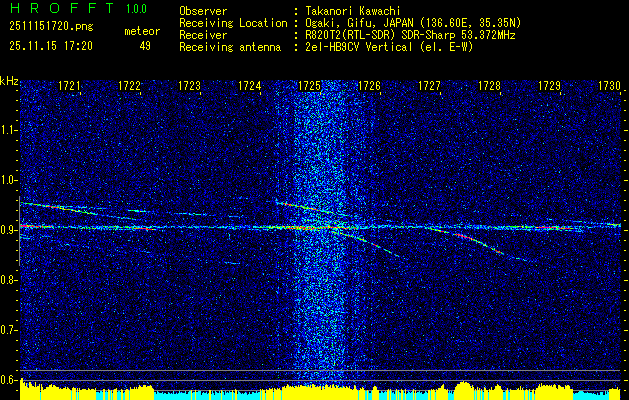Click the meteor count 49
The image size is (629, 400).
(x=145, y=46)
